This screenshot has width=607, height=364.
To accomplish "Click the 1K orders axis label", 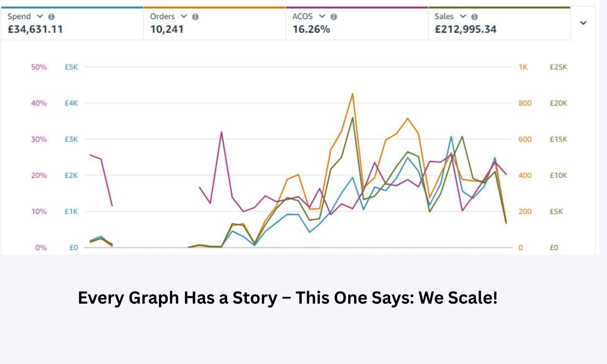I will point(523,67).
